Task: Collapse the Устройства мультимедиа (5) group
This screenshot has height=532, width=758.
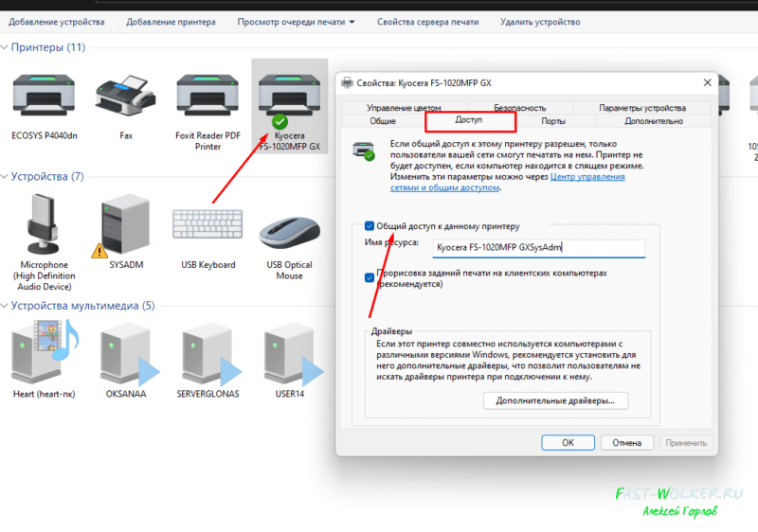Action: (5, 306)
